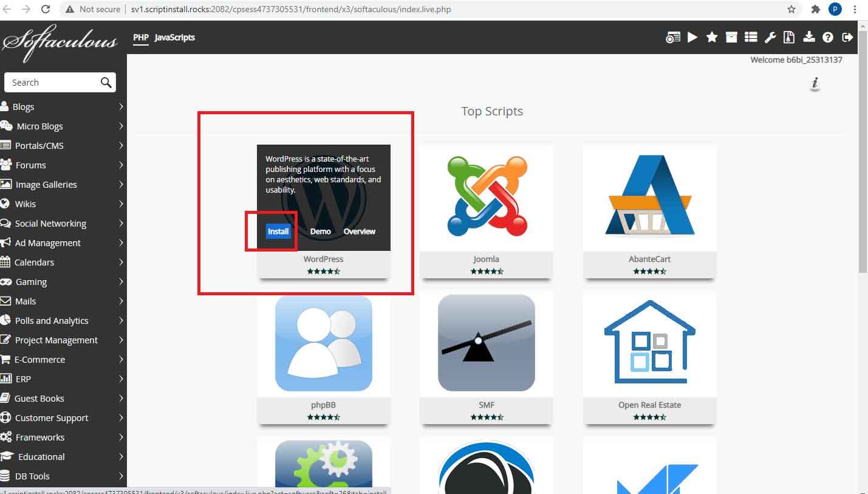Log out using the exit arrow icon
868x494 pixels.
[847, 37]
